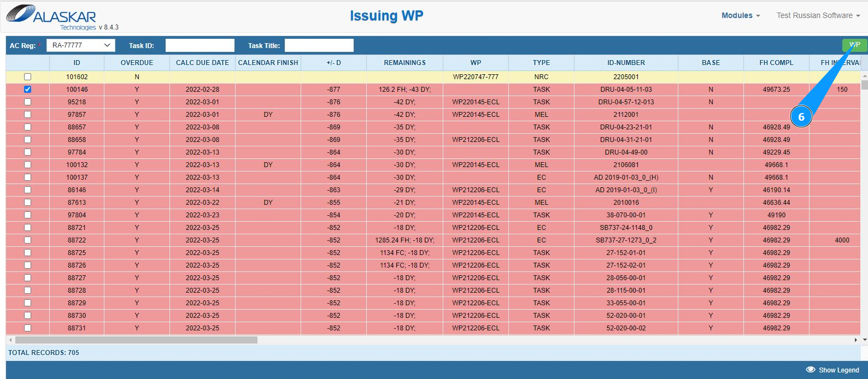Click ID-number cell 38-070-00-01

(x=626, y=215)
